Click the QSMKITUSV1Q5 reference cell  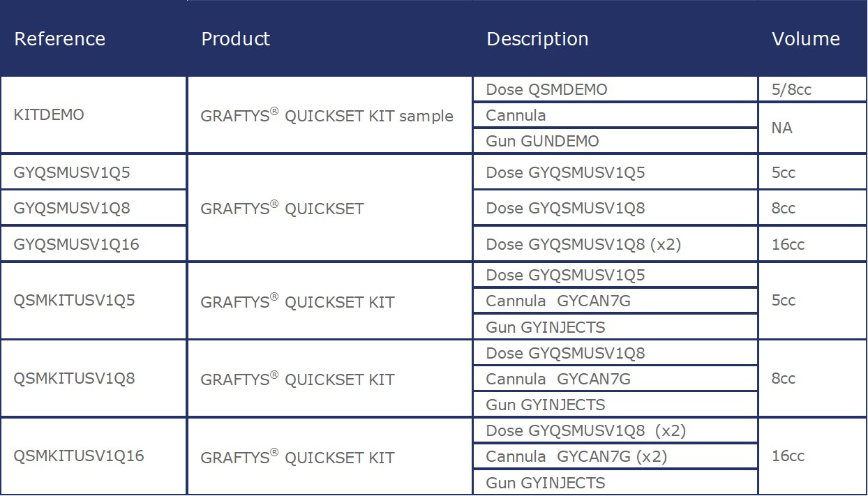click(x=74, y=301)
